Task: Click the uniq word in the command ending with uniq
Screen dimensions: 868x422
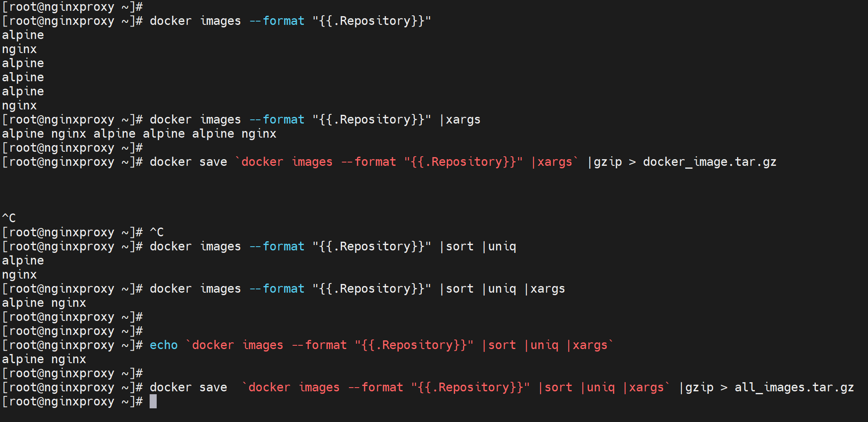Action: click(502, 246)
